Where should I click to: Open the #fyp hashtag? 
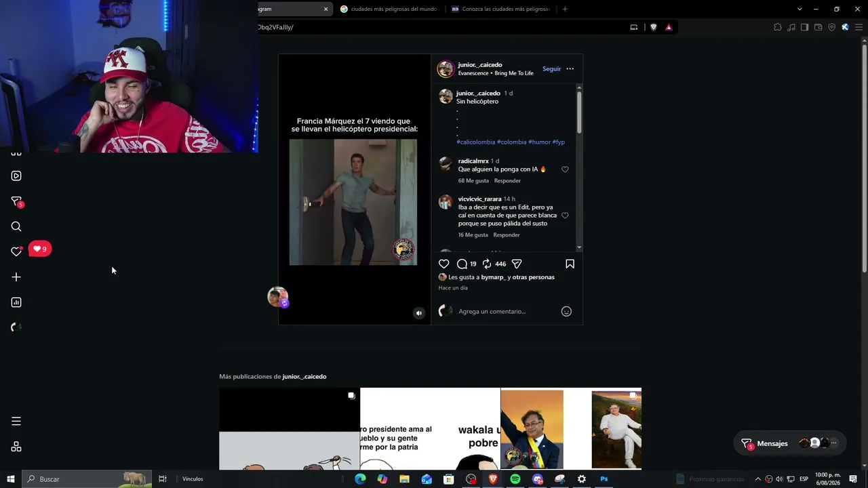[x=559, y=142]
